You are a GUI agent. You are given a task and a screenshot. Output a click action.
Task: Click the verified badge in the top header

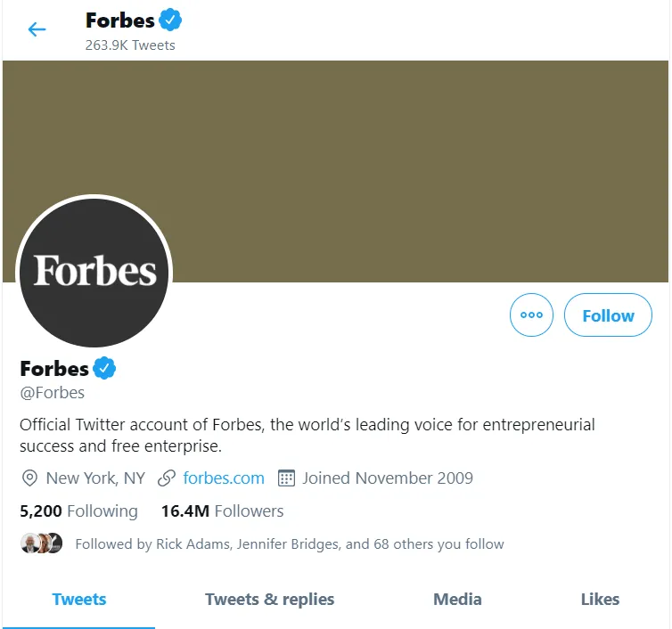170,20
